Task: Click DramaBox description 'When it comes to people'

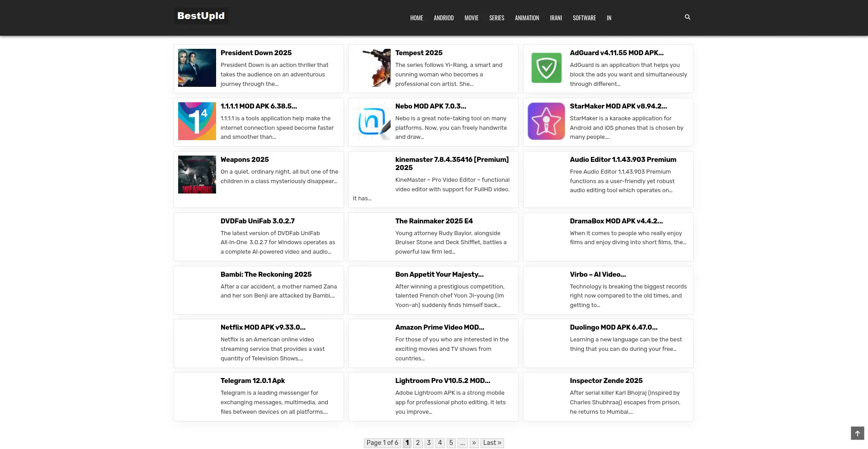Action: click(x=628, y=238)
